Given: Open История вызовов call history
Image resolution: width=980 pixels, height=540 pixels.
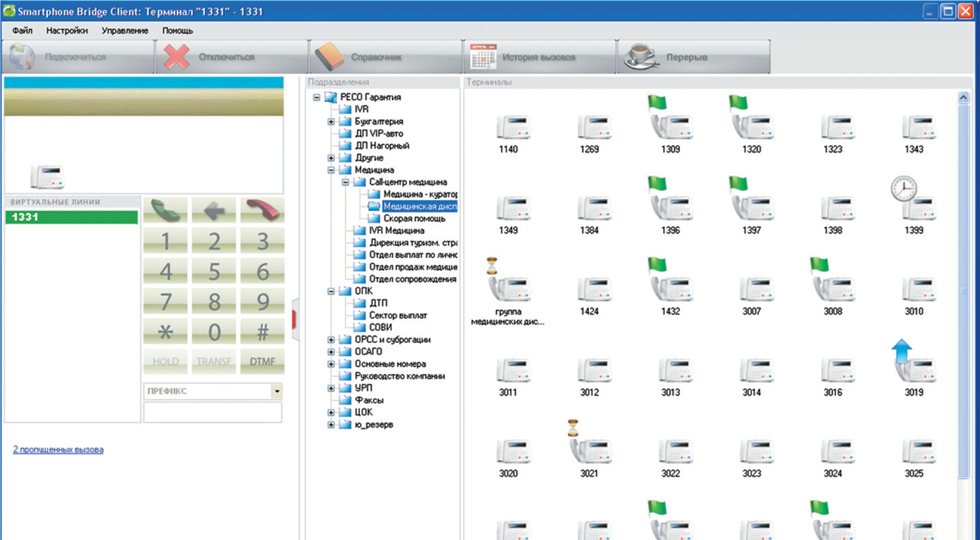Looking at the screenshot, I should (x=538, y=57).
